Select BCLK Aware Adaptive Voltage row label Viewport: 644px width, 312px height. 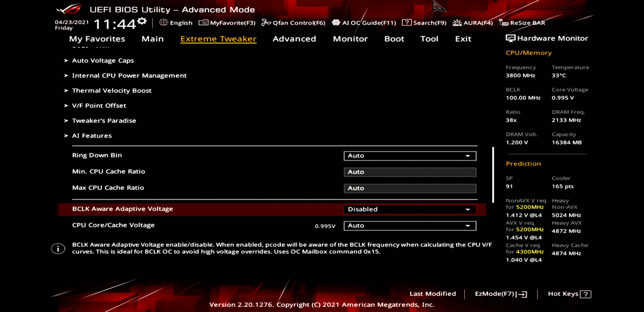[122, 209]
